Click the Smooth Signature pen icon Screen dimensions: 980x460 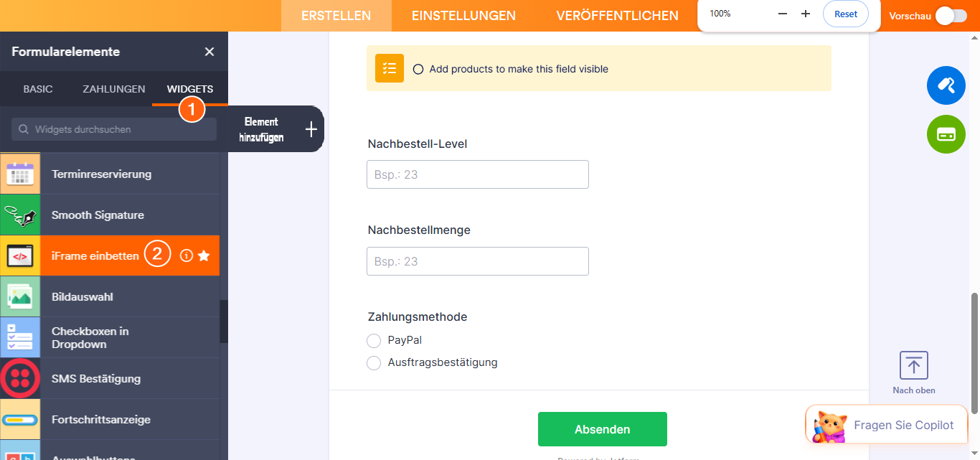pos(20,214)
